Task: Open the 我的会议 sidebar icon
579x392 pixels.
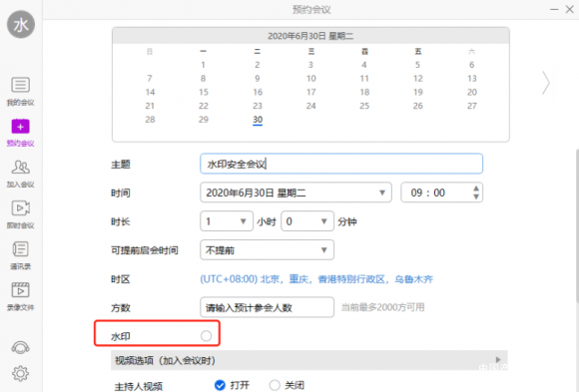Action: (x=20, y=85)
